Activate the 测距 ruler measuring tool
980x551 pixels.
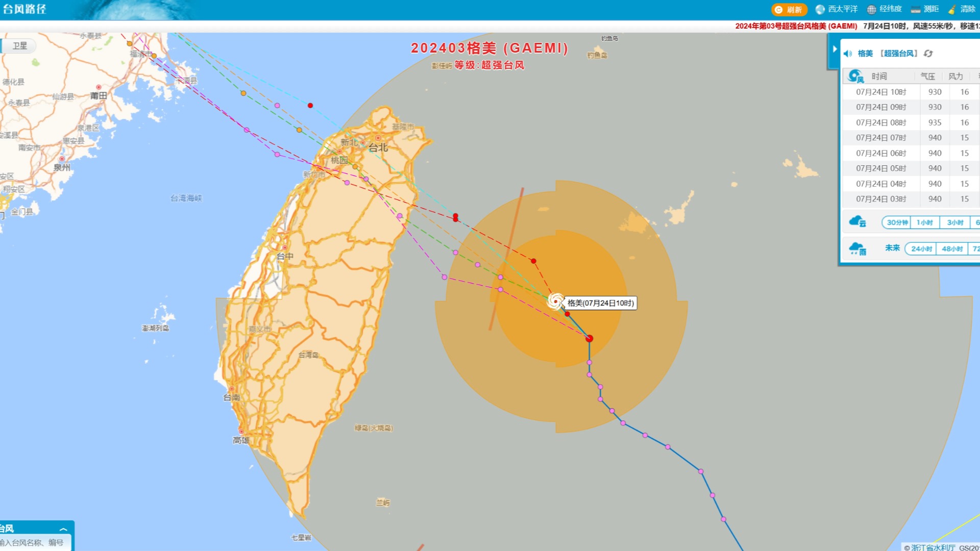click(x=916, y=10)
